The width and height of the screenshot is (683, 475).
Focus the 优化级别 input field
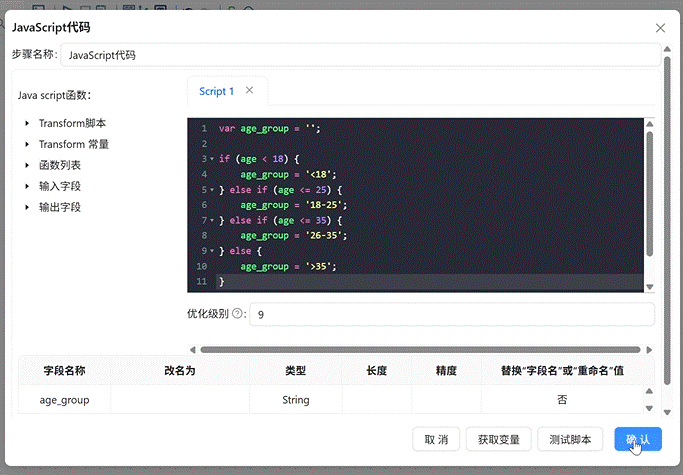(452, 314)
